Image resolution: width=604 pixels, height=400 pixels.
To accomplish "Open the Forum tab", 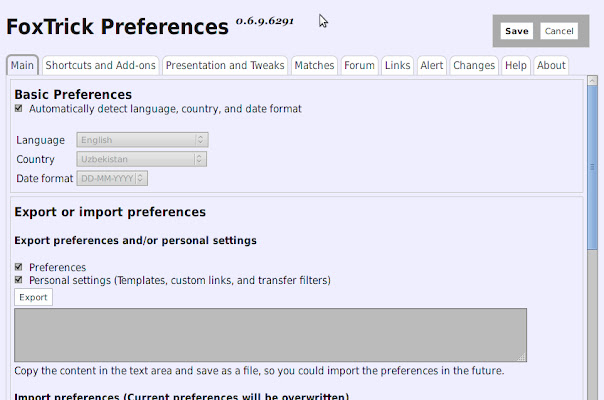I will pos(359,66).
